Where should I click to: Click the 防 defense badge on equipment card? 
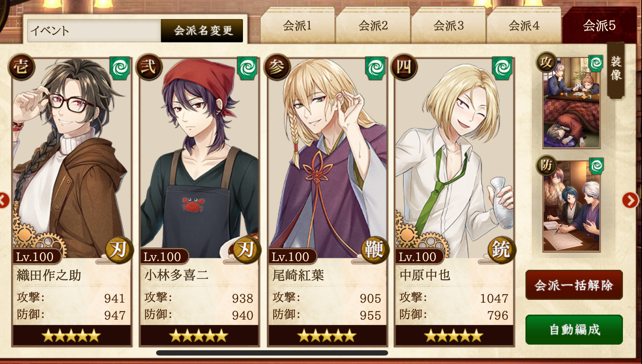pos(546,165)
